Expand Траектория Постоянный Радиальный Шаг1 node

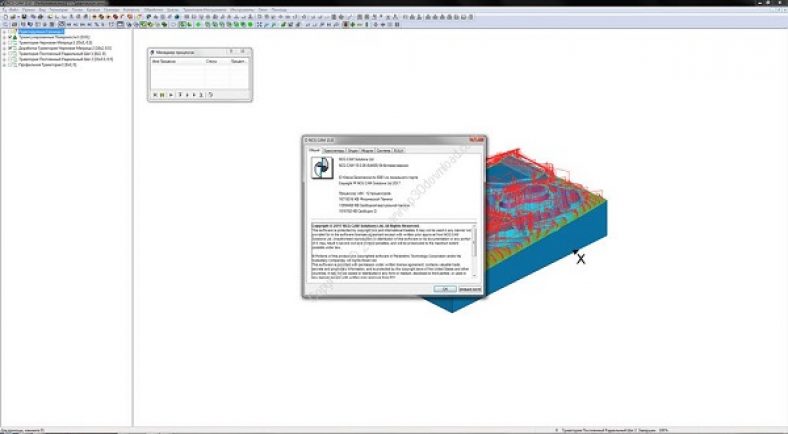[4, 54]
